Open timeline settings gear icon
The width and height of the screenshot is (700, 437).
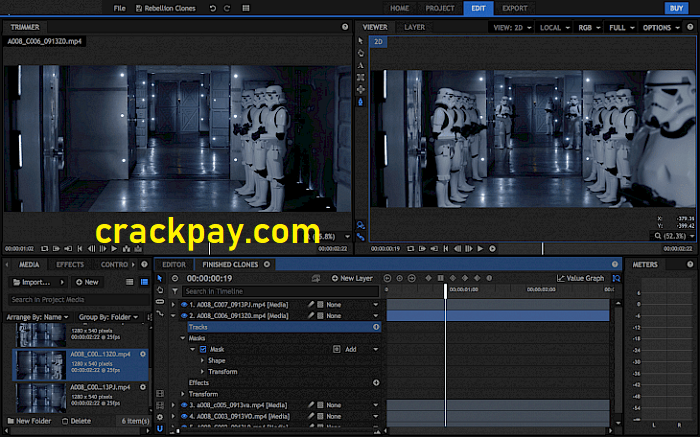(160, 417)
